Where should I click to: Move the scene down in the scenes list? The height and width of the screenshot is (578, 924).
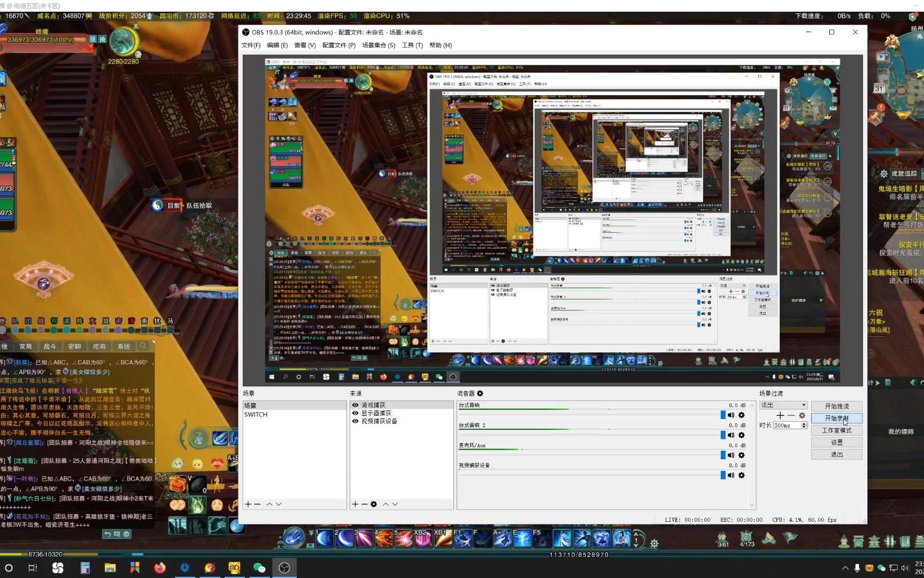[x=279, y=504]
